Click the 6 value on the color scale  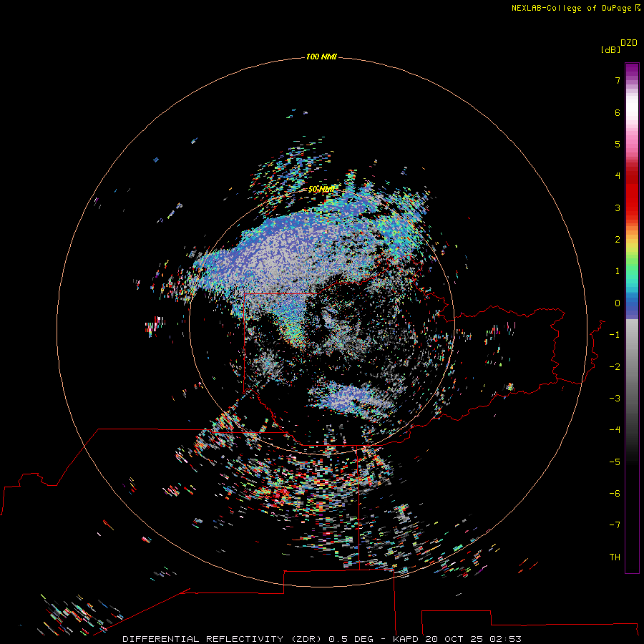[x=618, y=112]
